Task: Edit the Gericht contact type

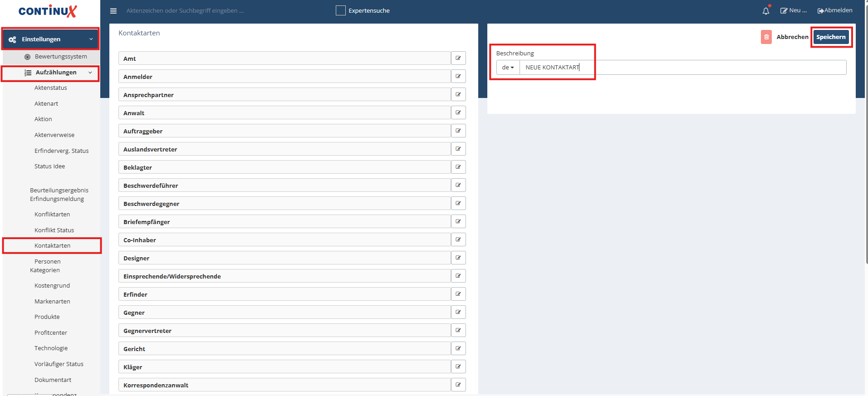Action: tap(458, 348)
